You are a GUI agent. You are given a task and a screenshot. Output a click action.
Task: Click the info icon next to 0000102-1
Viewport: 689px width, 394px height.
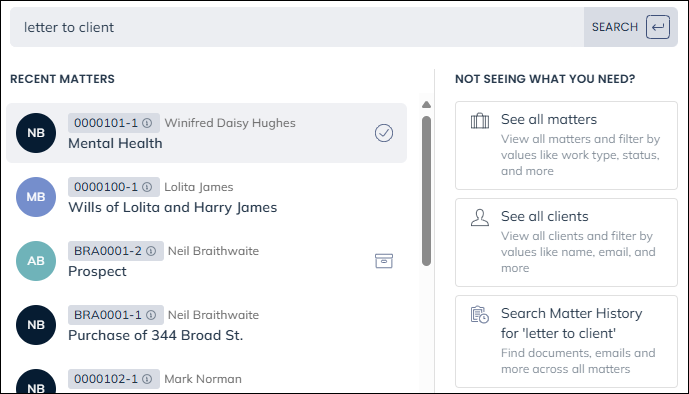click(147, 379)
